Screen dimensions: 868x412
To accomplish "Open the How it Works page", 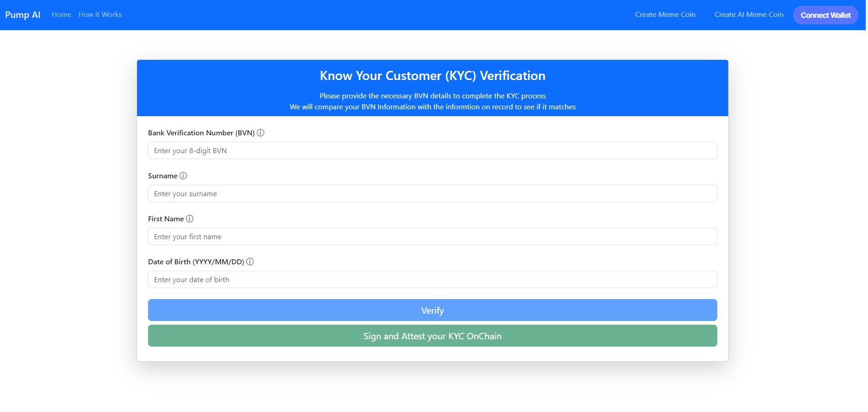I will [100, 15].
